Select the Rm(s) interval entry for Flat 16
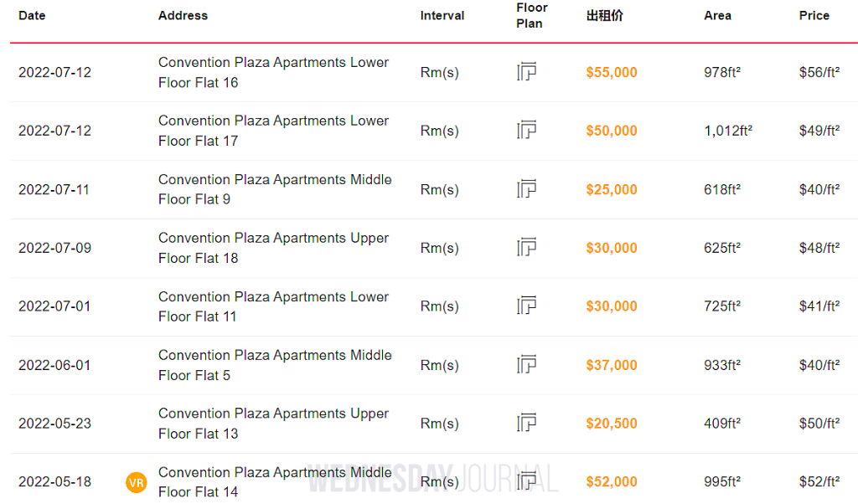Viewport: 858px width, 504px height. pyautogui.click(x=439, y=73)
